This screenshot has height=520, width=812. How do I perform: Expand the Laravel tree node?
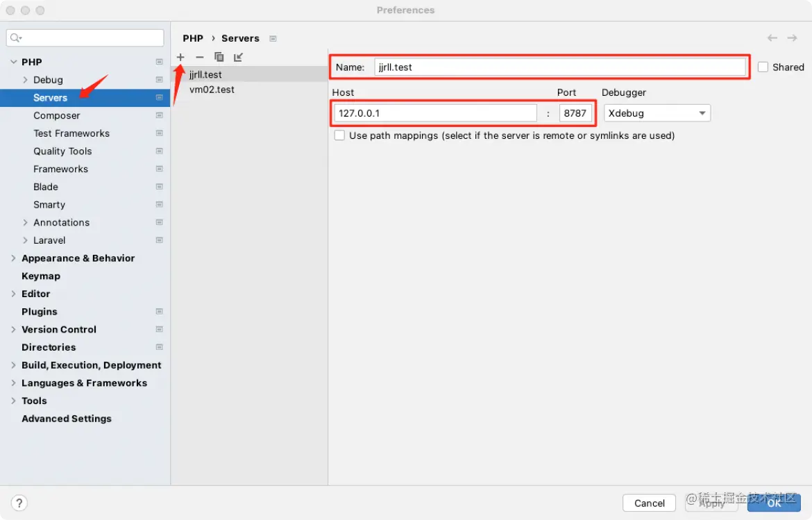pyautogui.click(x=25, y=240)
